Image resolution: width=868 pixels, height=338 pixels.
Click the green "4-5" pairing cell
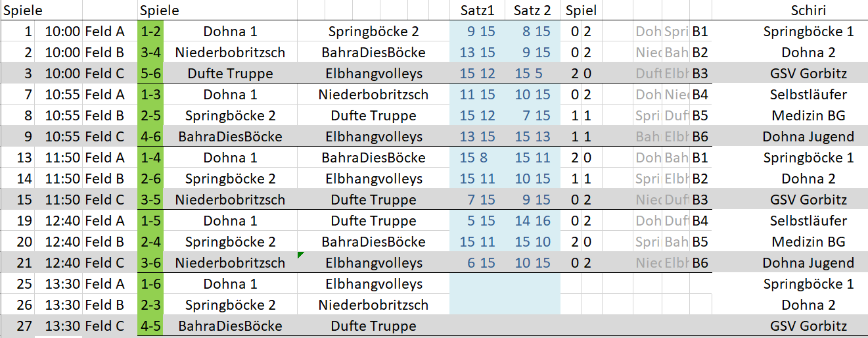[x=150, y=326]
